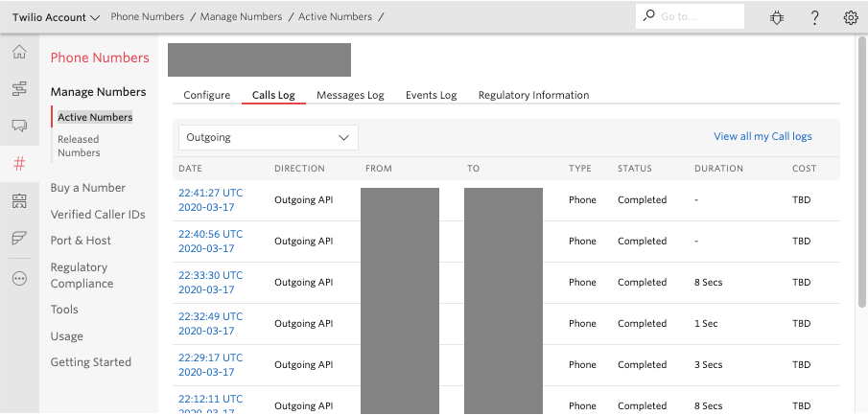Open the help question mark icon

pyautogui.click(x=814, y=17)
